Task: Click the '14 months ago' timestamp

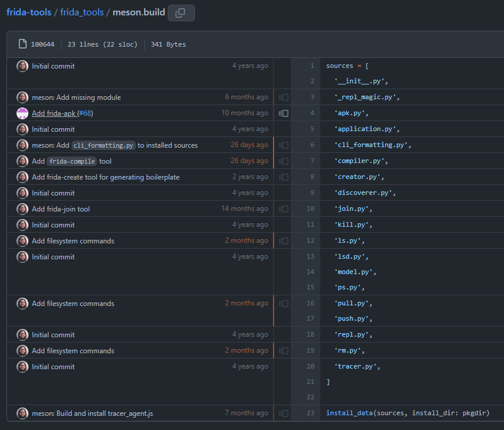Action: point(245,209)
